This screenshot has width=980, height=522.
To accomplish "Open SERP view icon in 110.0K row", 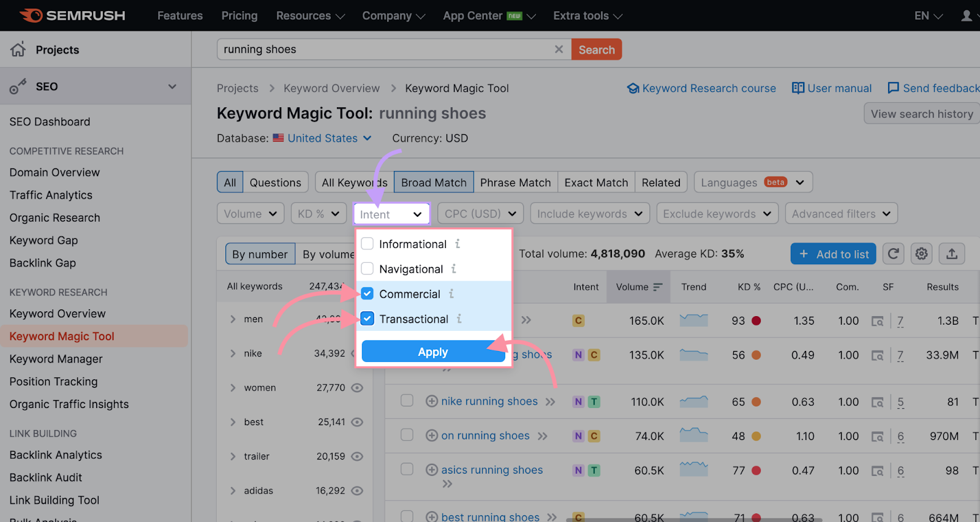I will (877, 403).
